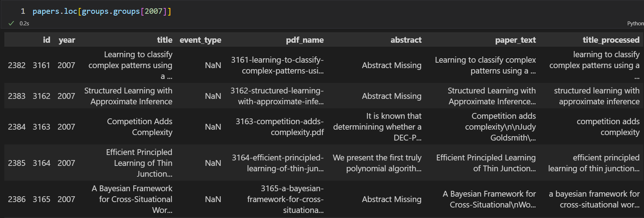Click the green execution success checkmark
Screen dimensions: 644x218
point(11,23)
